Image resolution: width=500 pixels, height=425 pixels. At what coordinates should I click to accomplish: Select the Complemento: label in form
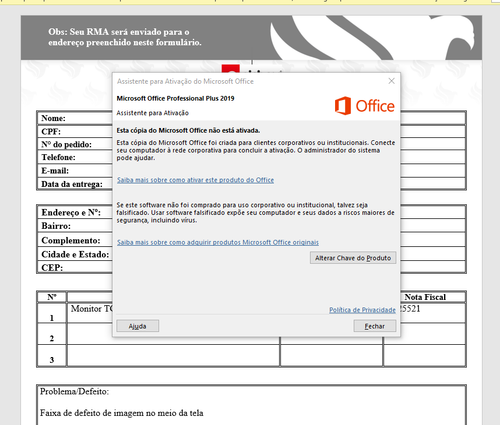(71, 240)
